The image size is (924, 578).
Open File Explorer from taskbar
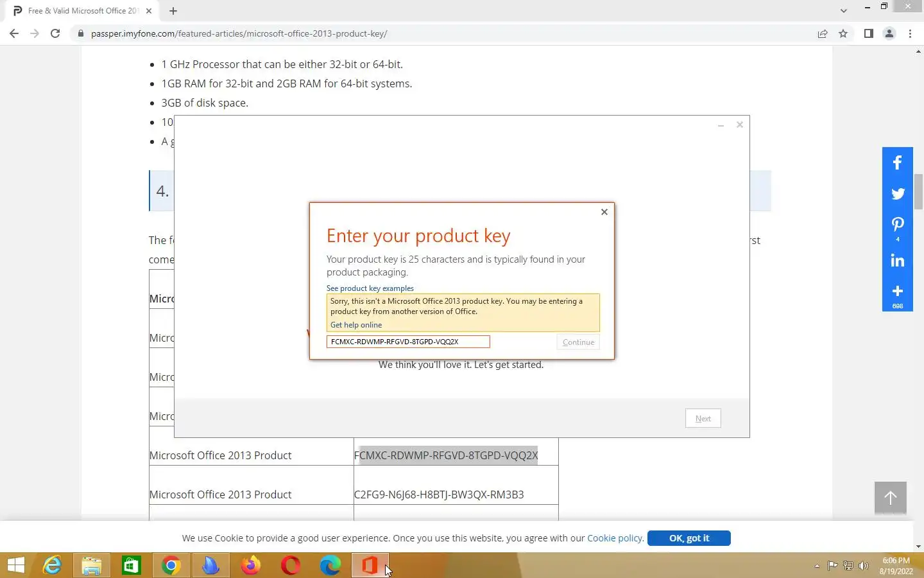click(92, 565)
